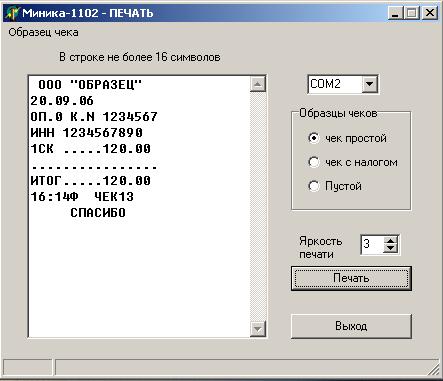Choose the Пустой receipt sample option
This screenshot has width=443, height=381.
314,186
